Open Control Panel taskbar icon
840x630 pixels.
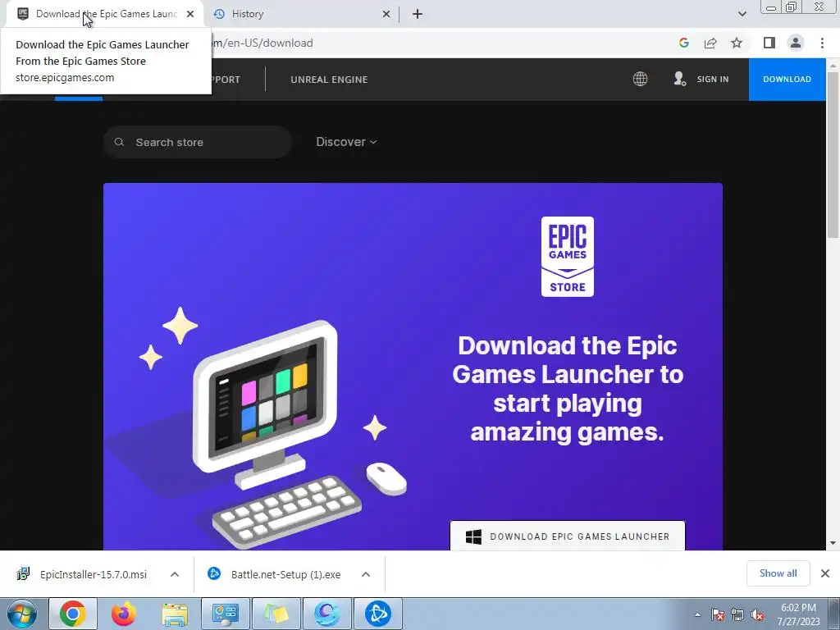(225, 614)
